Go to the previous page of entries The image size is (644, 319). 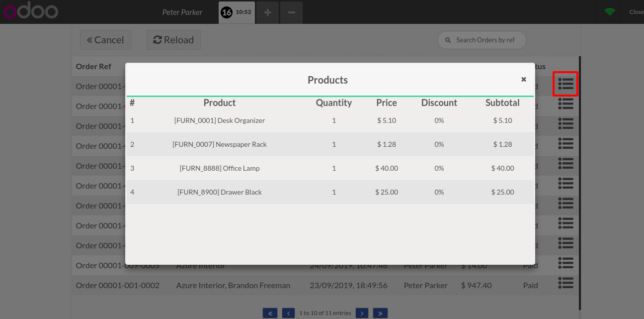click(288, 313)
